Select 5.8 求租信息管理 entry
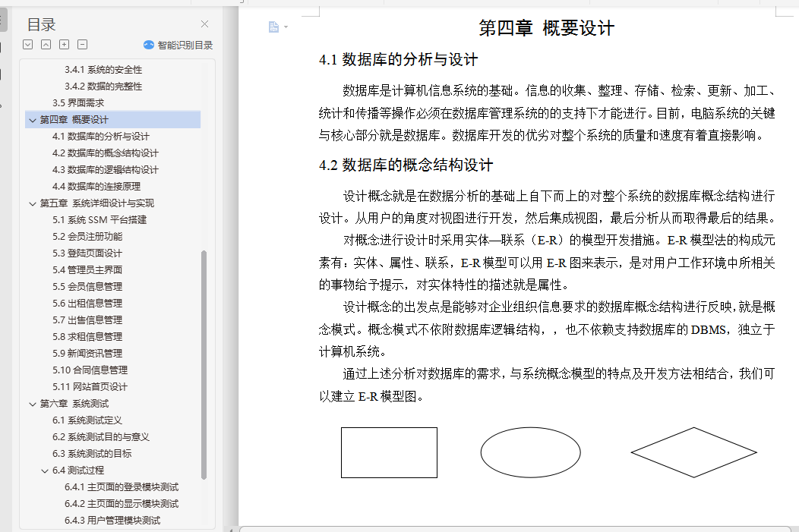Image resolution: width=799 pixels, height=532 pixels. pyautogui.click(x=87, y=336)
